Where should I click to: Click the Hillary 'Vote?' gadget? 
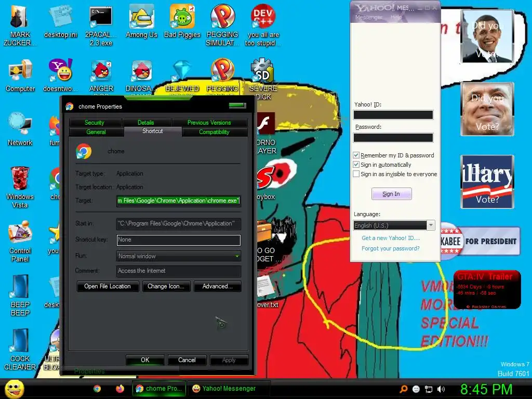pos(487,181)
